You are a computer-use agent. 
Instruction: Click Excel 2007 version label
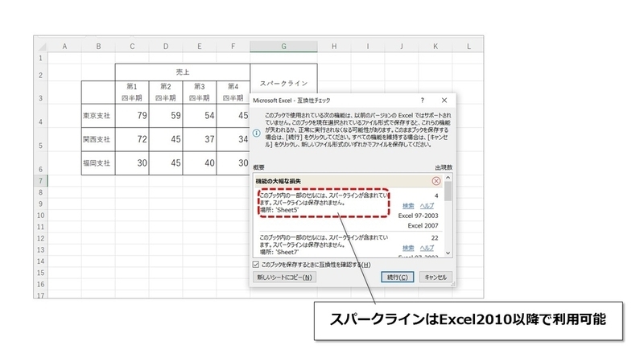click(x=423, y=225)
